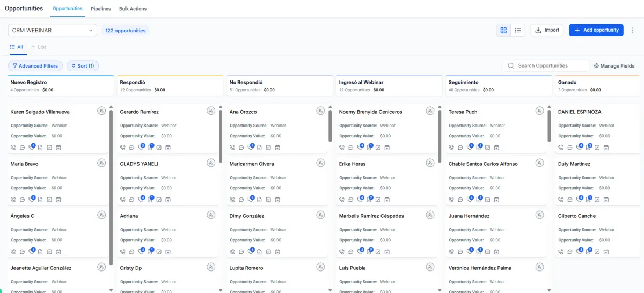Open conversation icon on Dimy González card
644x293 pixels.
(241, 252)
